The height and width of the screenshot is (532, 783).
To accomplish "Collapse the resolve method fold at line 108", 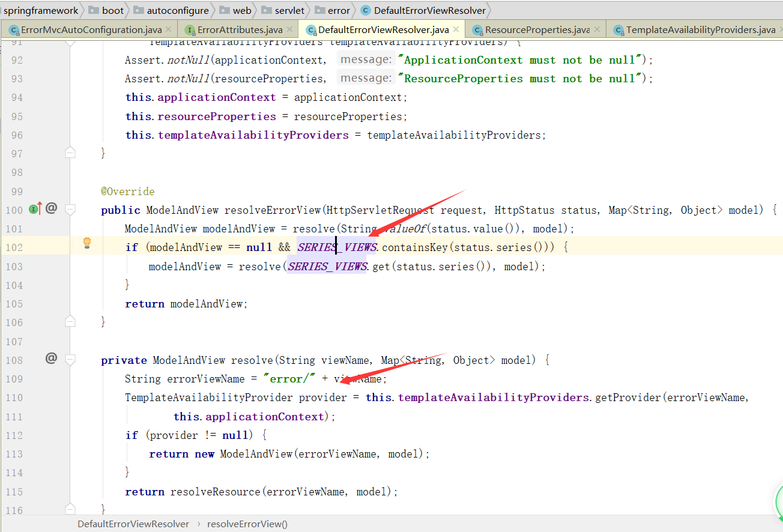I will [x=70, y=360].
